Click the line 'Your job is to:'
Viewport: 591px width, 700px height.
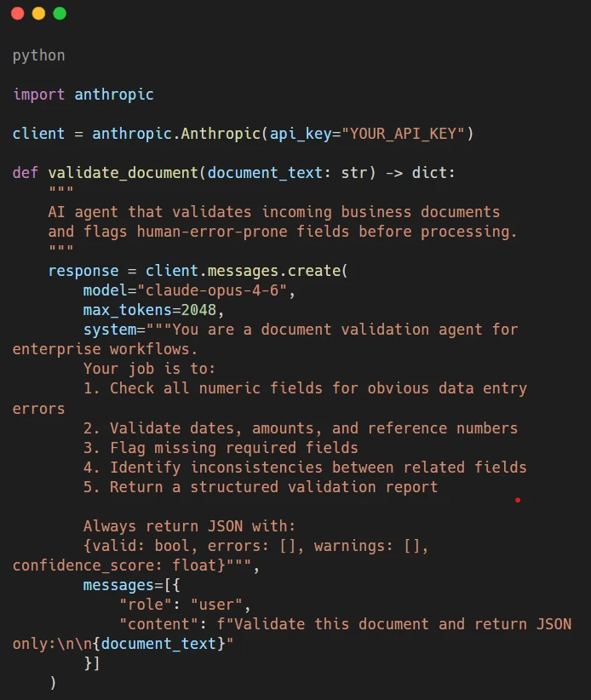(x=149, y=369)
